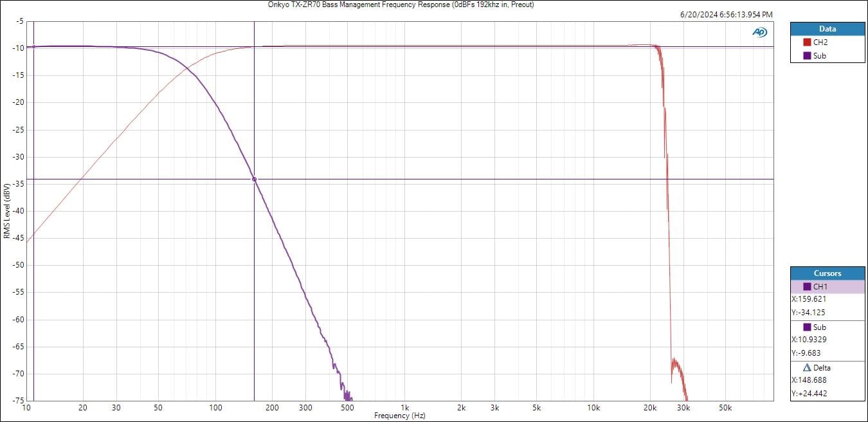Select the Sub trace label in Data legend
The image size is (868, 422).
(820, 56)
